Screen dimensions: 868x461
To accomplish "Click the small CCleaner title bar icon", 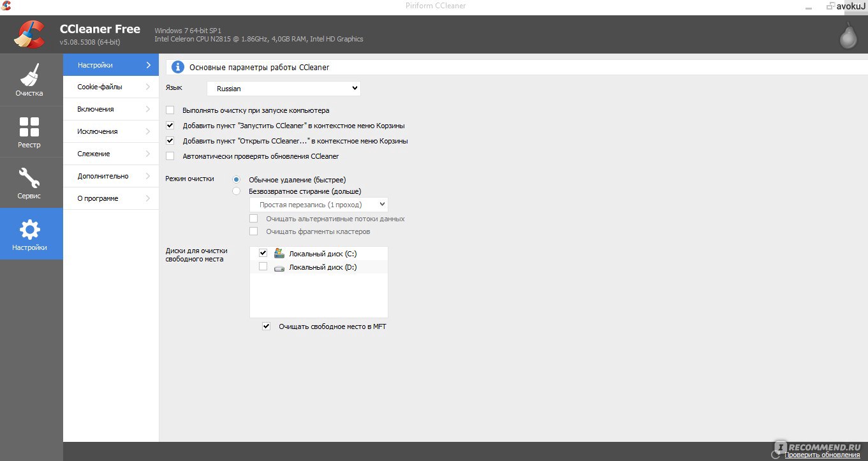I will click(x=6, y=6).
